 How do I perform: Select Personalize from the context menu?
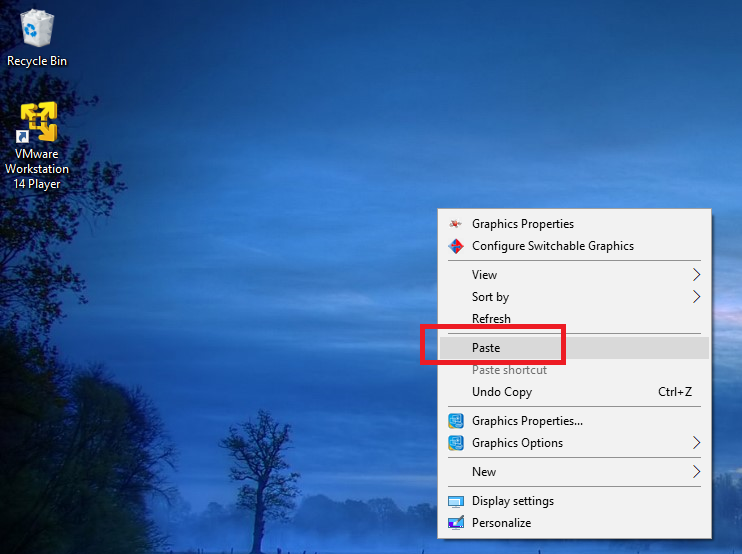tap(574, 523)
